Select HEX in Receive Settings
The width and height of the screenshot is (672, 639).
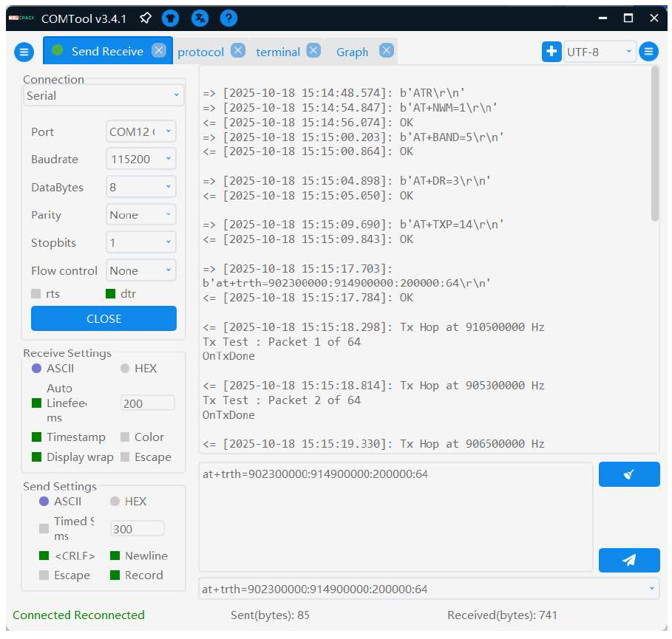pyautogui.click(x=125, y=368)
